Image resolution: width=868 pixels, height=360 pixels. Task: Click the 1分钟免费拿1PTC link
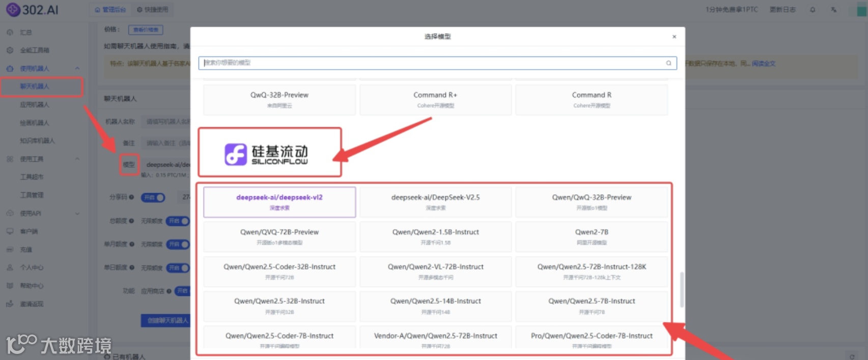point(732,10)
